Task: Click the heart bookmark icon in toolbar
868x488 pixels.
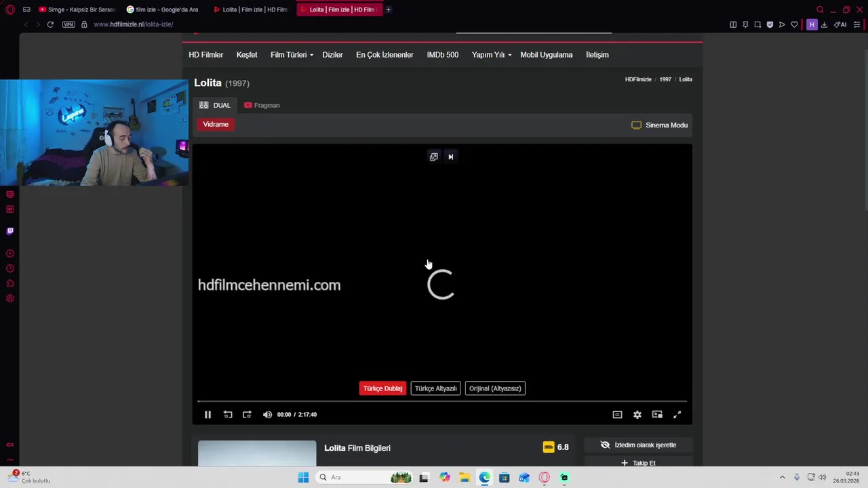Action: click(794, 24)
